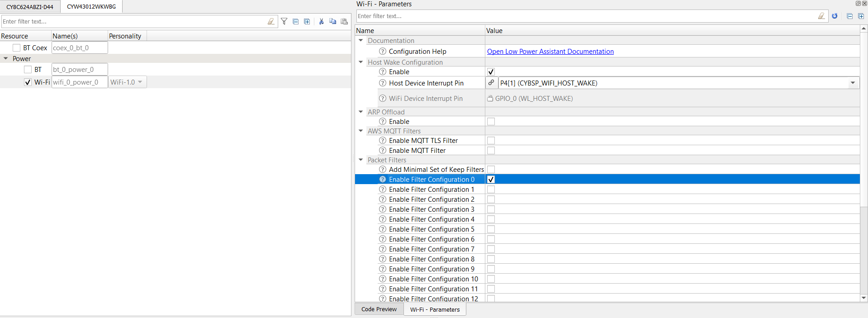
Task: Expand all parameter groups icon
Action: (x=861, y=16)
